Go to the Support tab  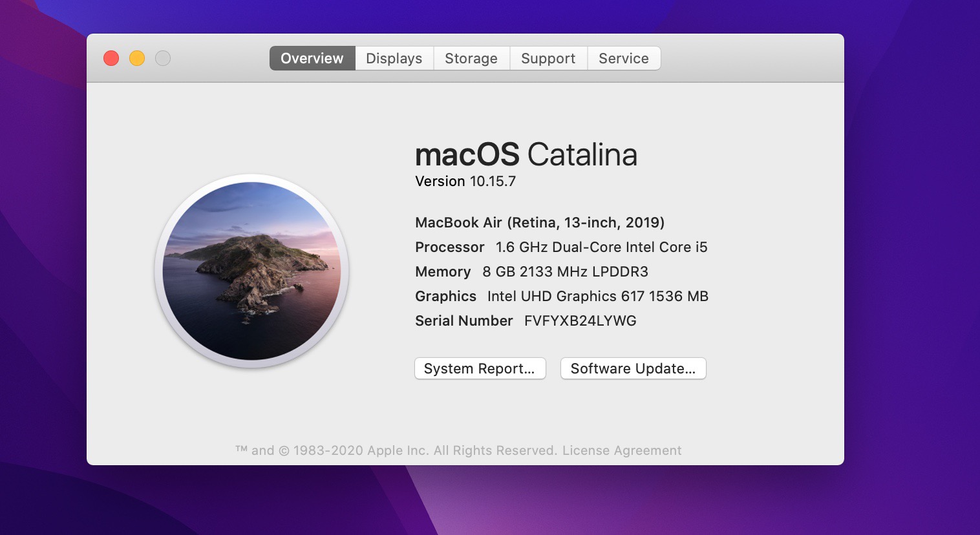click(548, 58)
